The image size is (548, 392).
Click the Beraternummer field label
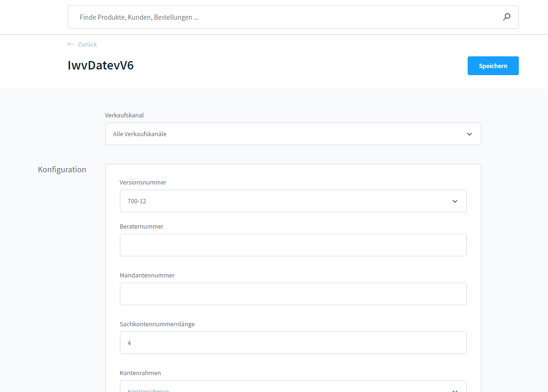click(141, 226)
